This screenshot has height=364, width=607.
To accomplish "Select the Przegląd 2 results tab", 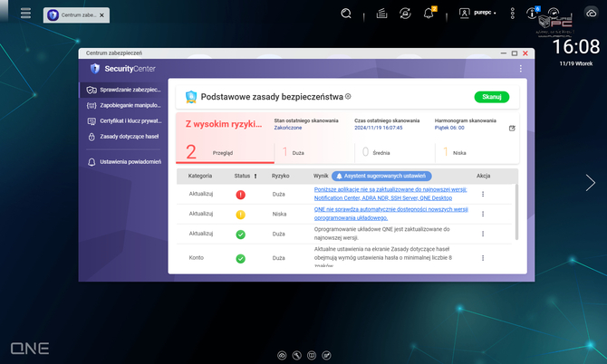I will [225, 152].
